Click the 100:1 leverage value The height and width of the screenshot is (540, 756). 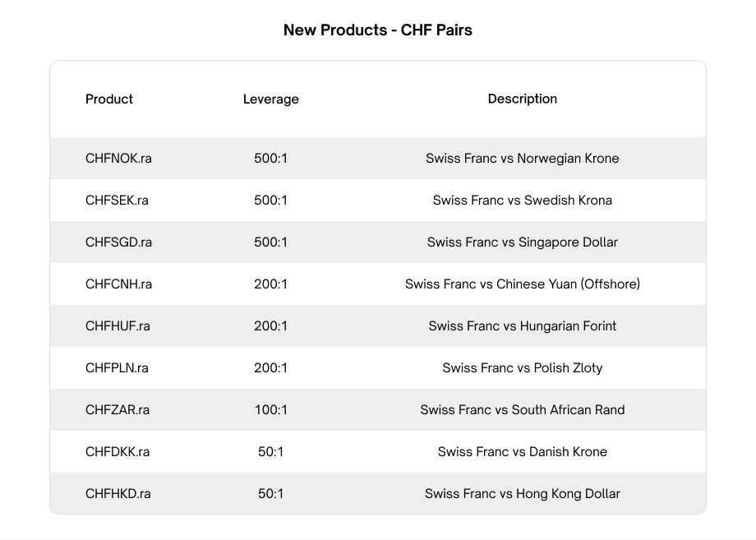(270, 409)
